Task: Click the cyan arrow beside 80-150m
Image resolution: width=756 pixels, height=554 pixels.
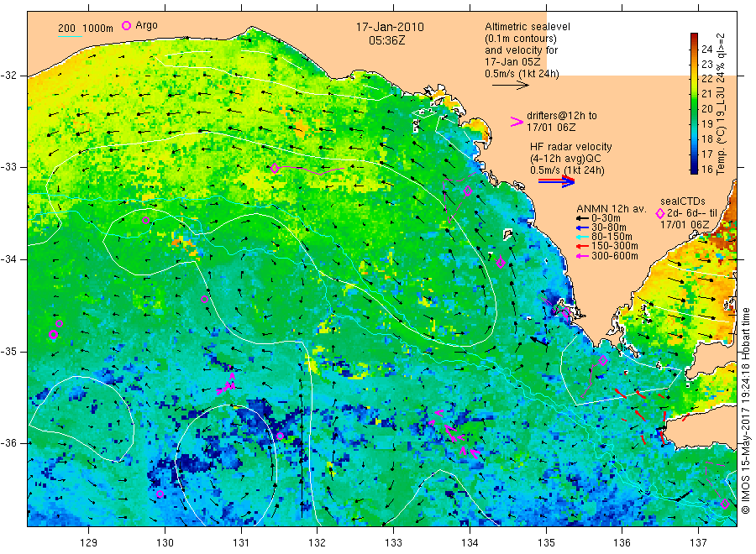Action: (x=582, y=237)
